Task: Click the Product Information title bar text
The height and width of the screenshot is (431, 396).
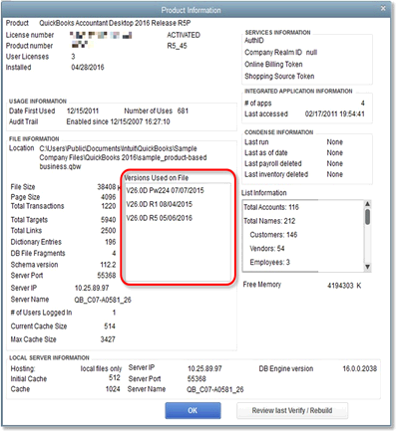Action: [x=191, y=10]
